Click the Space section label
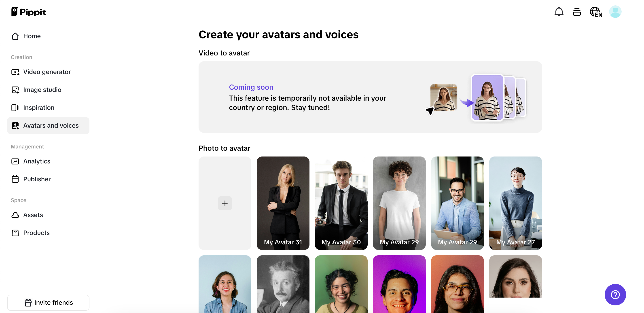The image size is (644, 313). coord(19,200)
